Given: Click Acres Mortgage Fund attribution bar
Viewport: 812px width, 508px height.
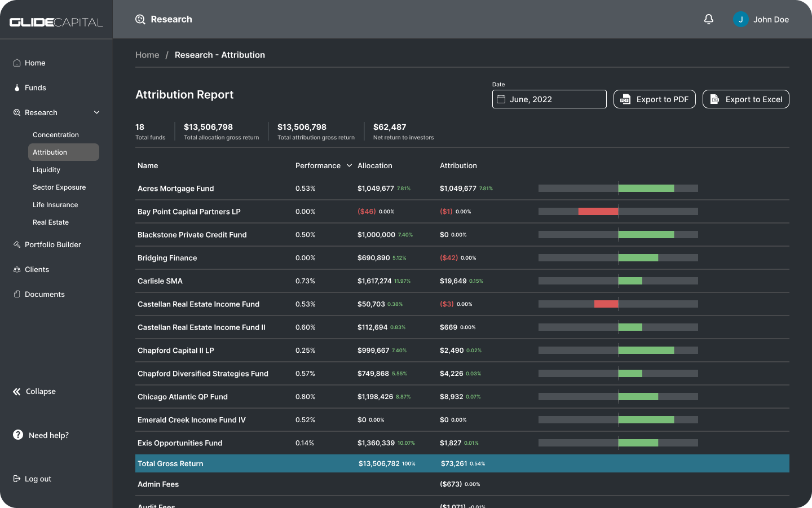Looking at the screenshot, I should point(646,188).
